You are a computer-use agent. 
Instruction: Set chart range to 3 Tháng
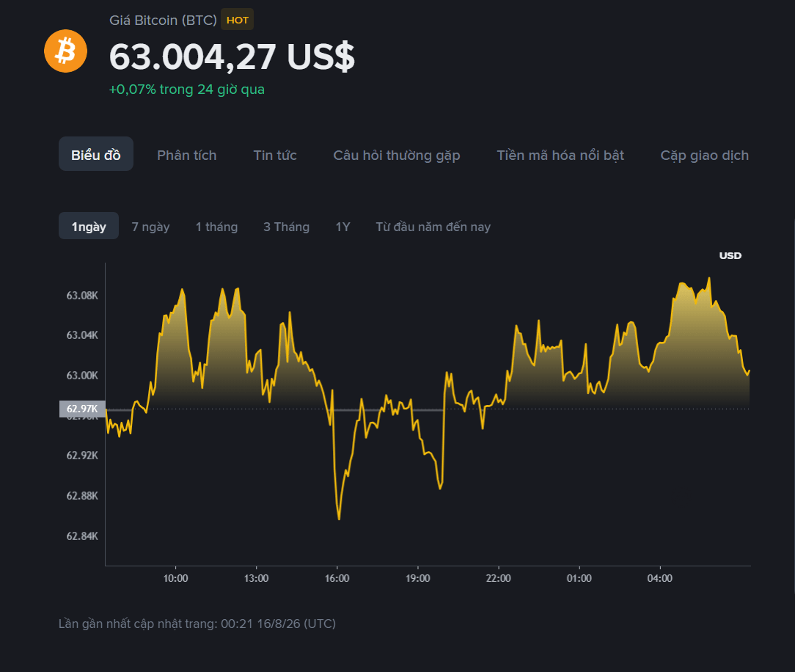287,227
